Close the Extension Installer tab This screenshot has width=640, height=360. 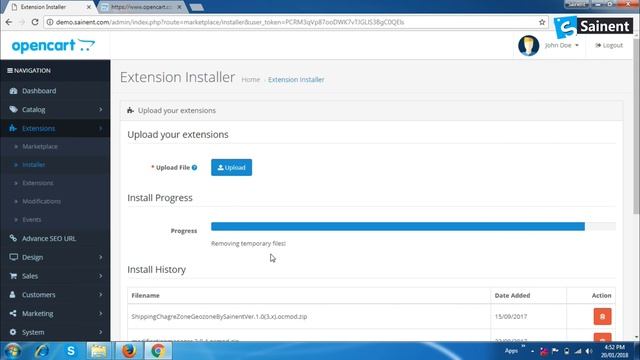coord(89,7)
